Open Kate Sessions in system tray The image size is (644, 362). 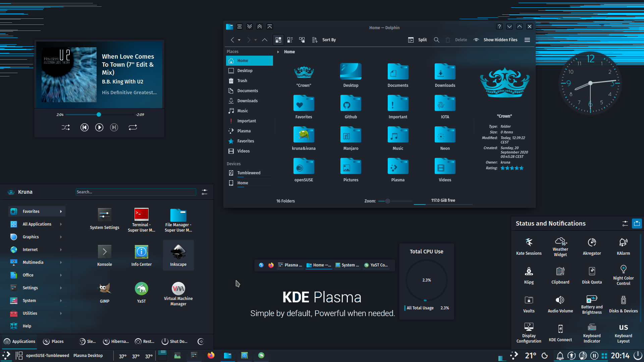[529, 247]
